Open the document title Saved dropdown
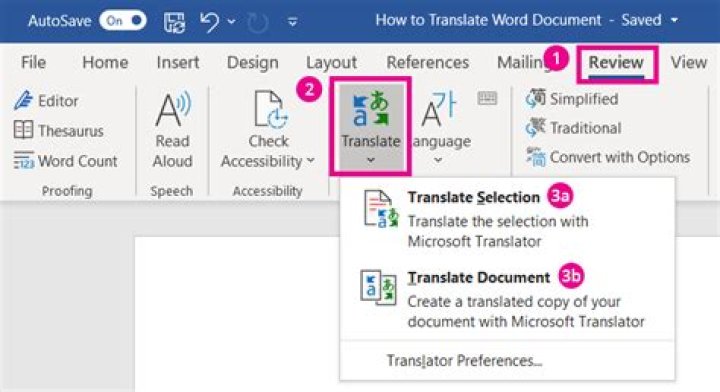Image resolution: width=720 pixels, height=392 pixels. [675, 20]
